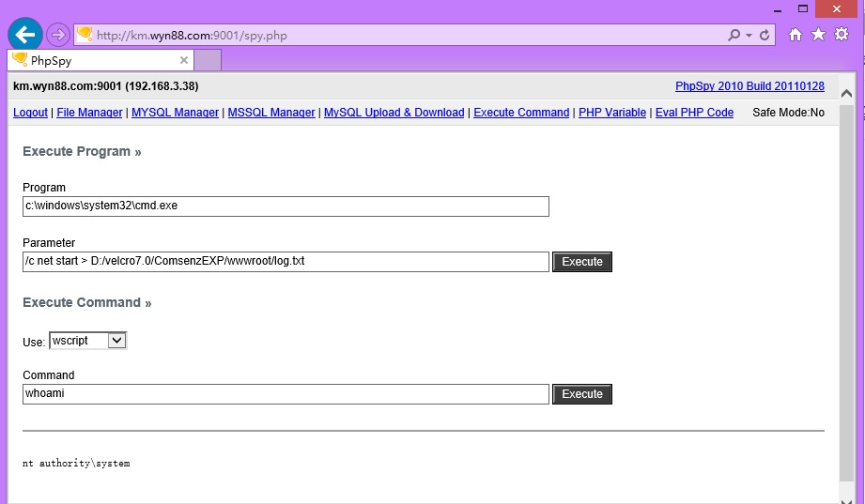This screenshot has width=865, height=504.
Task: Open the File Manager link
Action: pos(89,113)
